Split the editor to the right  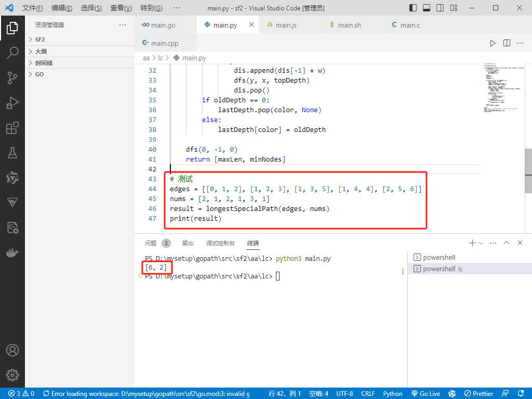(507, 43)
